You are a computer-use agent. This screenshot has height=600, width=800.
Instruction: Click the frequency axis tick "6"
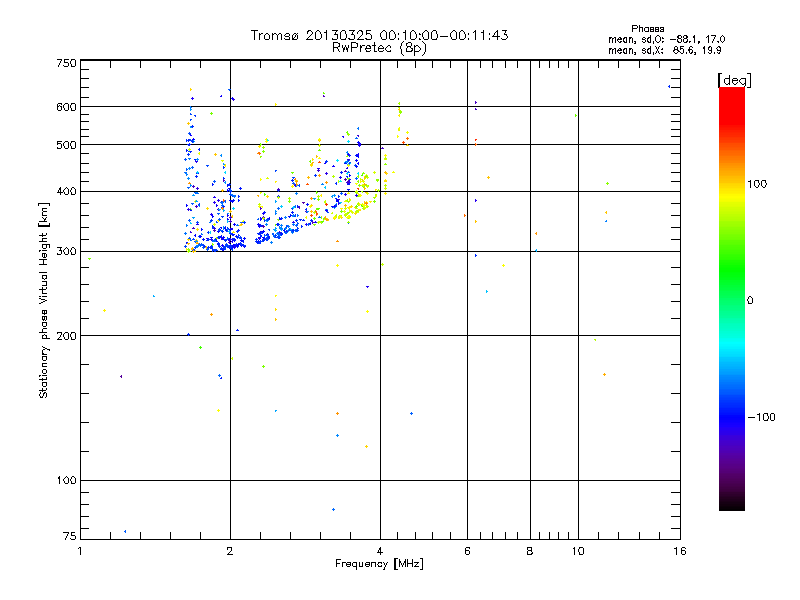[467, 551]
